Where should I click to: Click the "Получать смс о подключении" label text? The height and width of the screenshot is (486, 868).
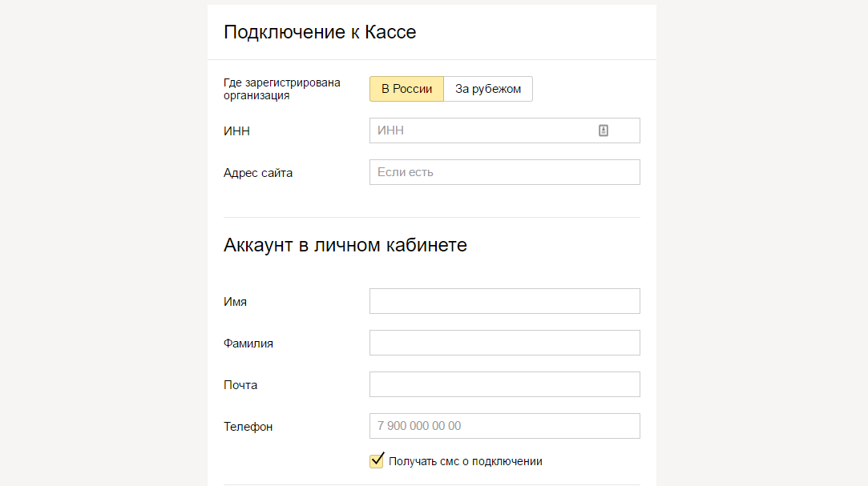click(465, 461)
